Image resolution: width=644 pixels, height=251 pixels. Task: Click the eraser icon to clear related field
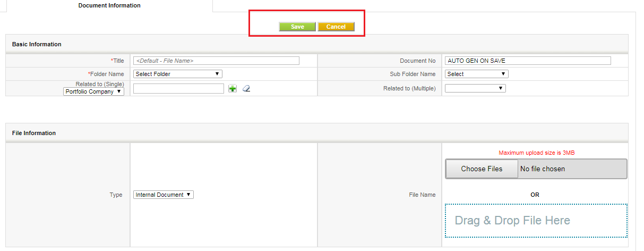click(x=246, y=89)
